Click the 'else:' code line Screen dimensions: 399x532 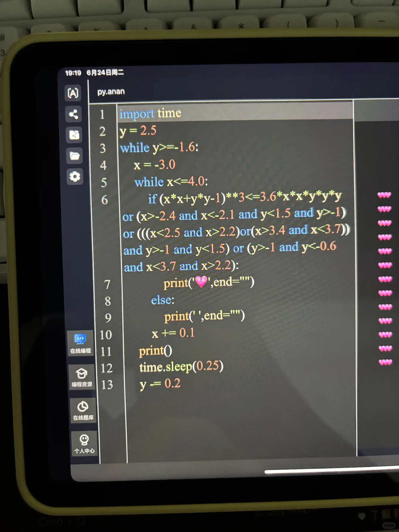point(163,300)
